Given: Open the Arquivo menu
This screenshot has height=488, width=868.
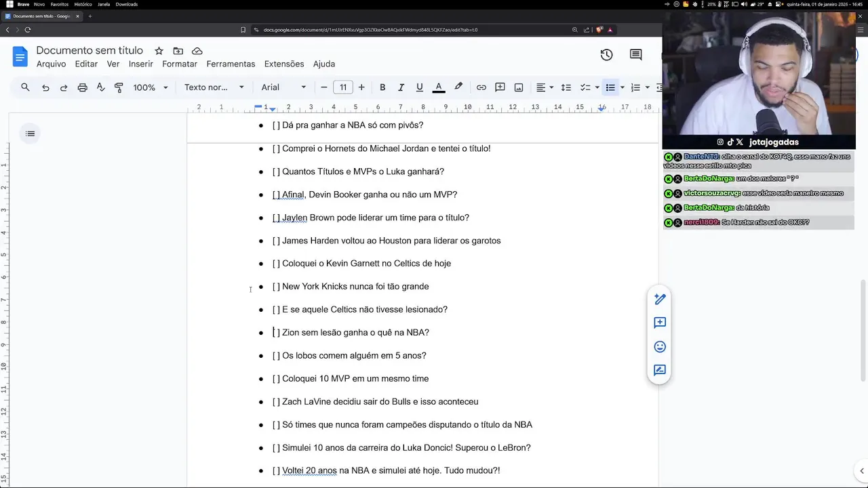Looking at the screenshot, I should click(51, 64).
